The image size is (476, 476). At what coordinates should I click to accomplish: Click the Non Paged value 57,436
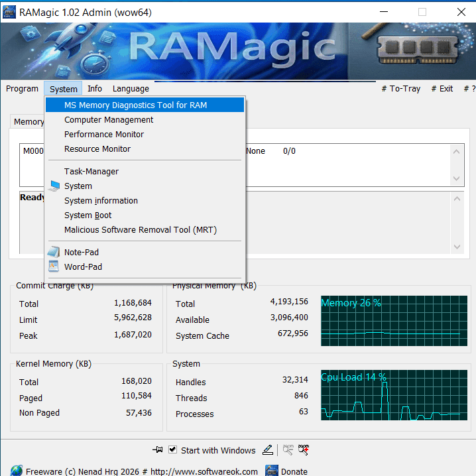tap(139, 412)
